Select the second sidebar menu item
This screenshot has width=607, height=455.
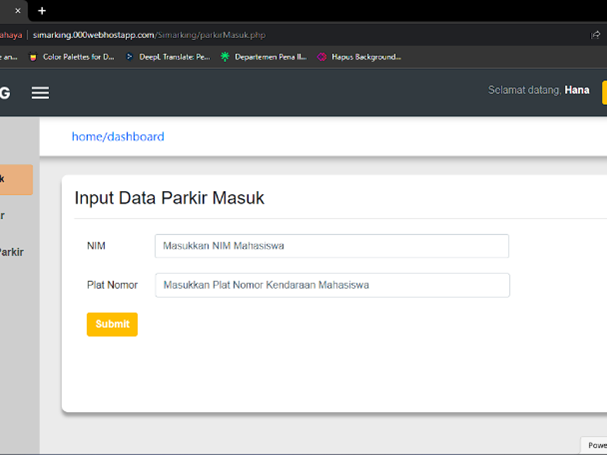click(10, 215)
